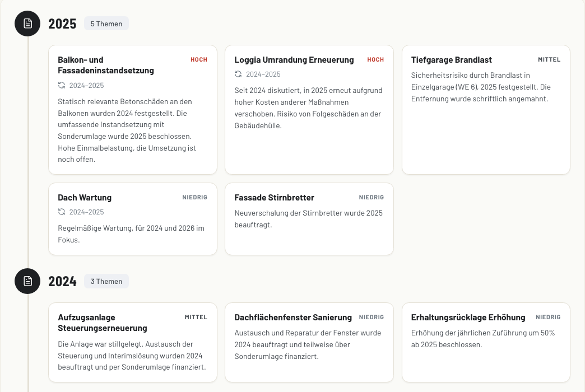Click the description starting 'Austausch und Reparatur der Fenster'

[x=308, y=344]
